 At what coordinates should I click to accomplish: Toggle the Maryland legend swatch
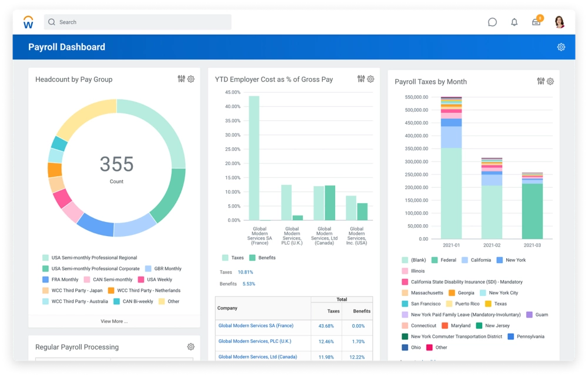(445, 325)
